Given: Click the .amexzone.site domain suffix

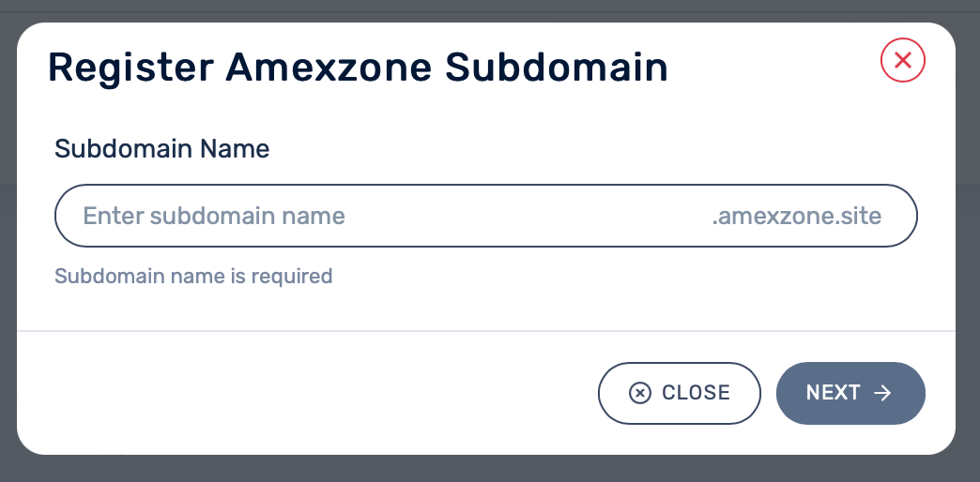Looking at the screenshot, I should [x=796, y=217].
